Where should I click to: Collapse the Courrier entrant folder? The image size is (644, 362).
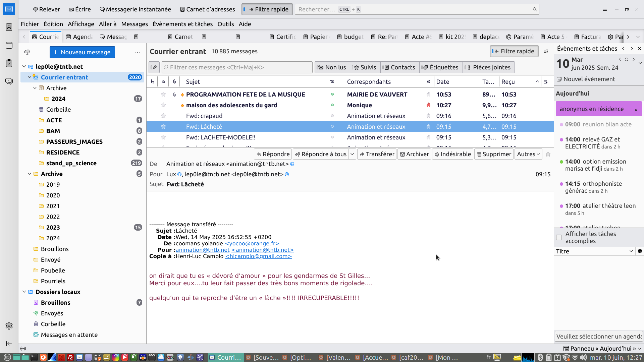tap(30, 77)
